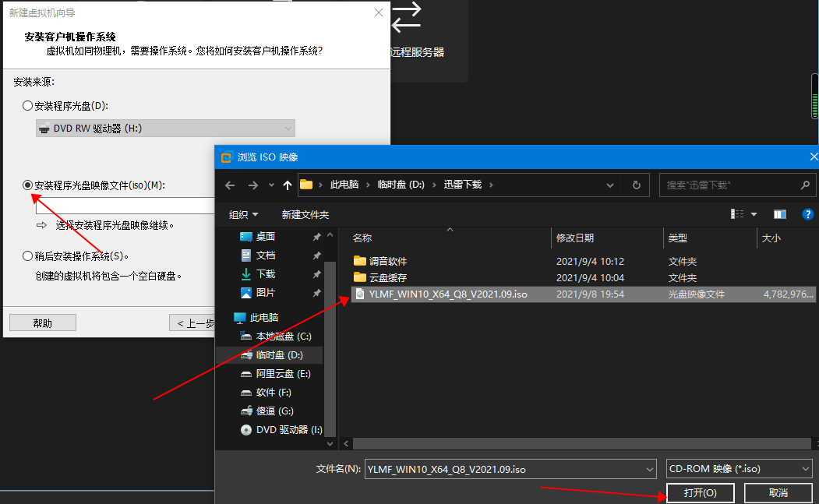819x504 pixels.
Task: Open the 组织 dropdown menu
Action: (243, 215)
